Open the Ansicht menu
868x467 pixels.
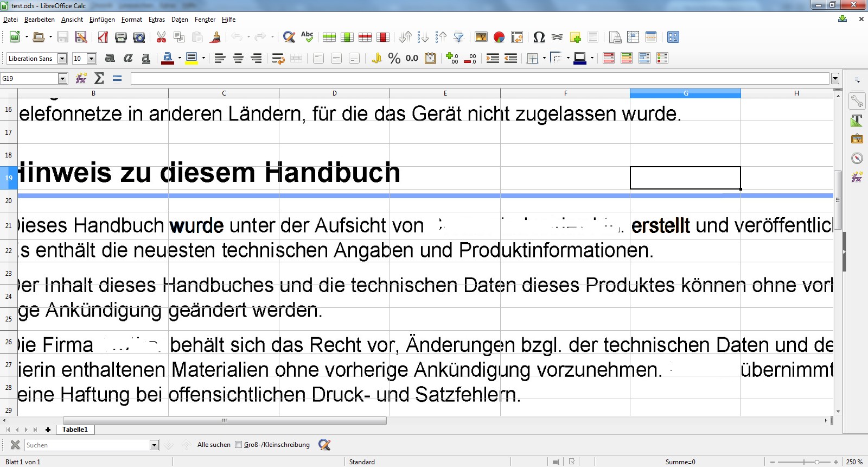point(72,20)
